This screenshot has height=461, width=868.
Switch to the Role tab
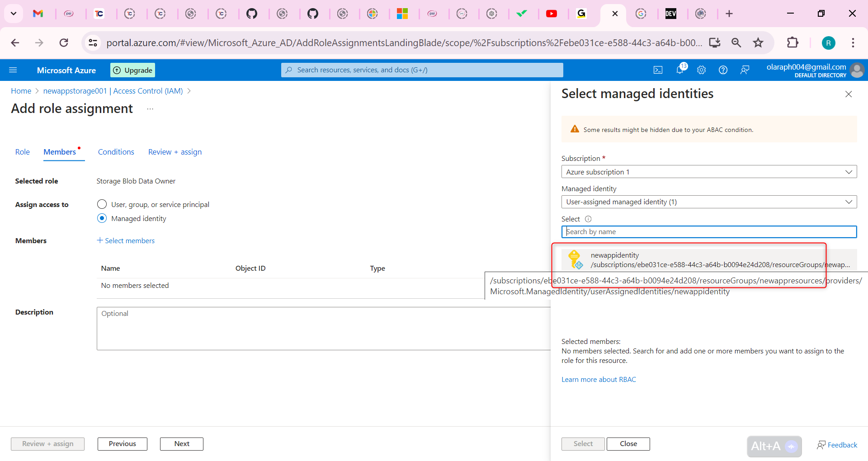[23, 152]
